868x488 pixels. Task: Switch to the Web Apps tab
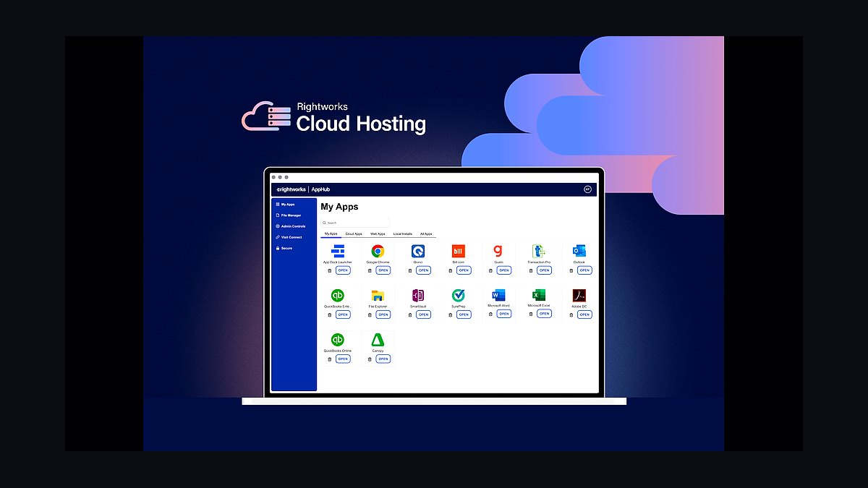[x=378, y=234]
